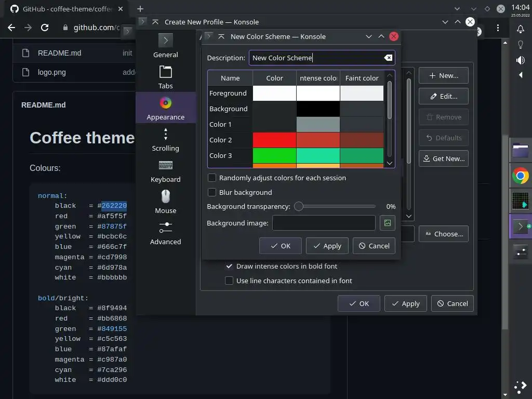Pick Color 1 intense gray swatch
The image size is (532, 399).
(318, 125)
